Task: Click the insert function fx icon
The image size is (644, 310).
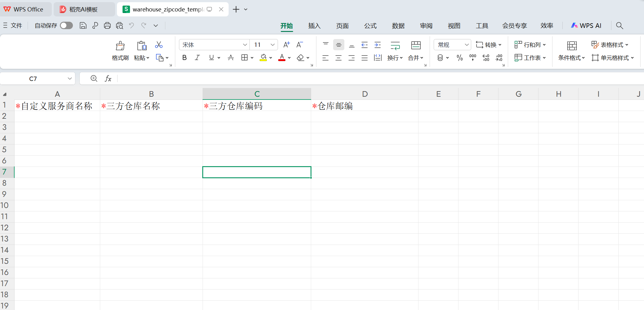Action: click(x=108, y=79)
